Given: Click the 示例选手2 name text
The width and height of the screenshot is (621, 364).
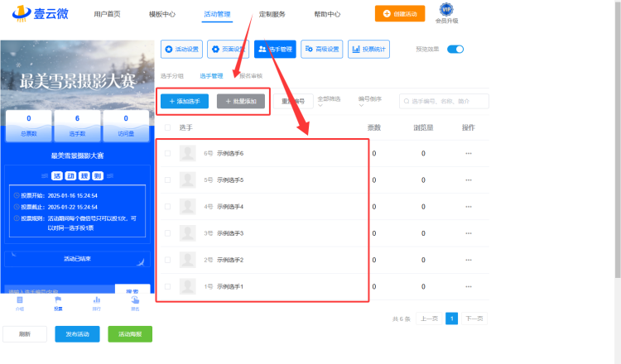Looking at the screenshot, I should click(x=230, y=260).
